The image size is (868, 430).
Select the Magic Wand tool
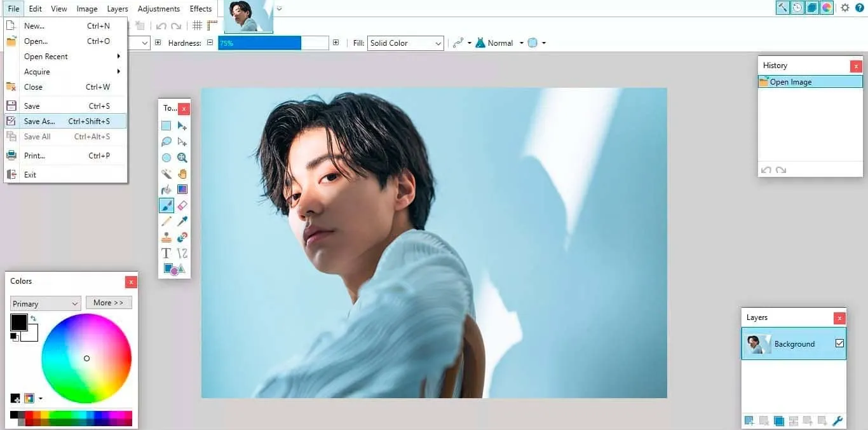coord(166,174)
